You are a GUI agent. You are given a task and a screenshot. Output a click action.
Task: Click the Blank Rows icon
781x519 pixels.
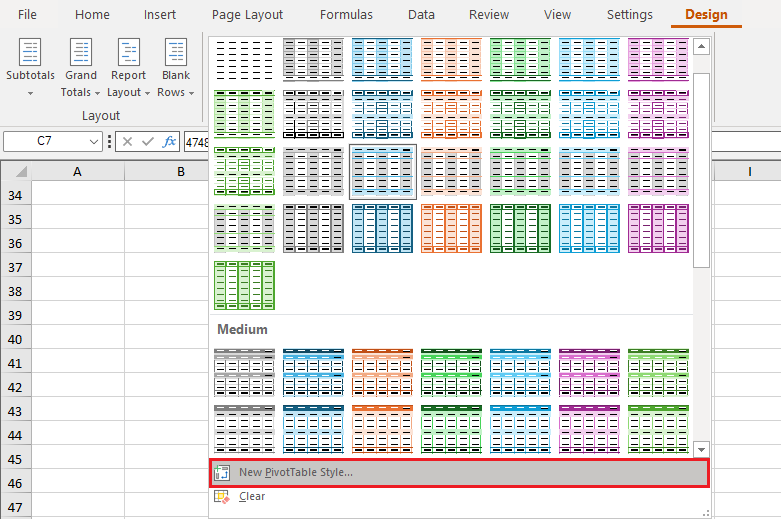[175, 52]
